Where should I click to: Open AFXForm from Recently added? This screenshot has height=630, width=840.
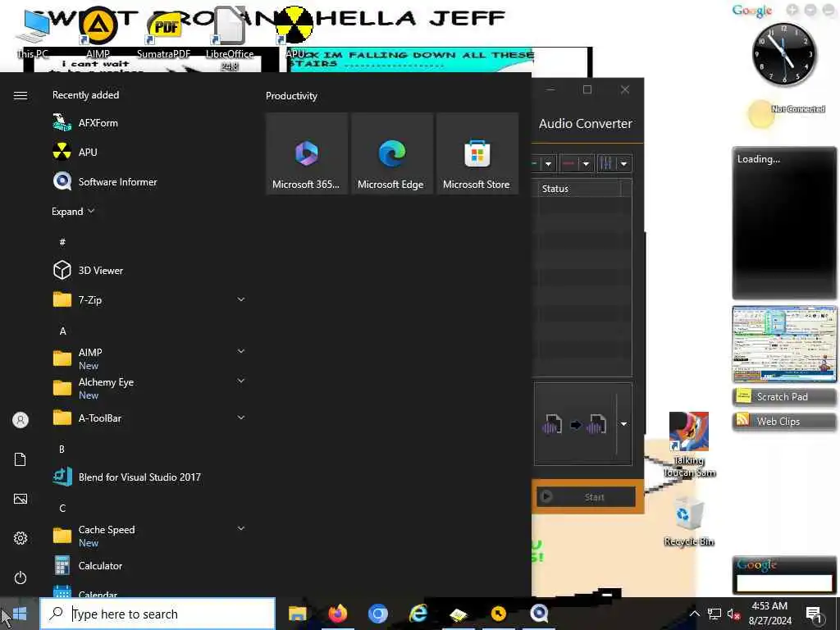coord(148,123)
